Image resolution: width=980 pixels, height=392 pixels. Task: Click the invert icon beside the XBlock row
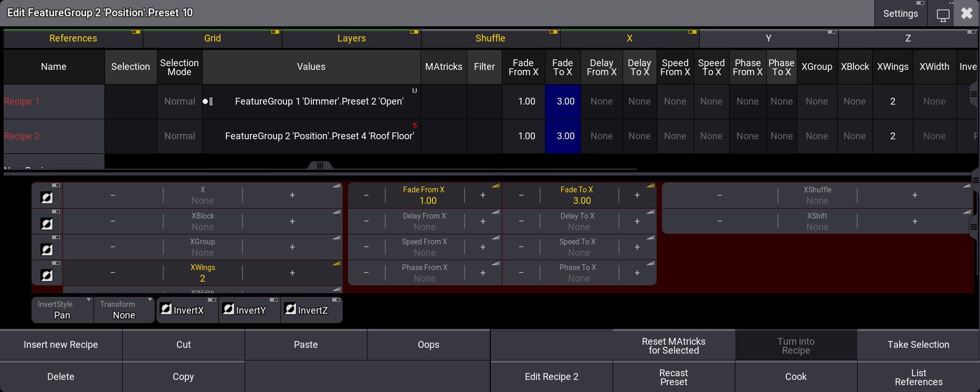47,224
